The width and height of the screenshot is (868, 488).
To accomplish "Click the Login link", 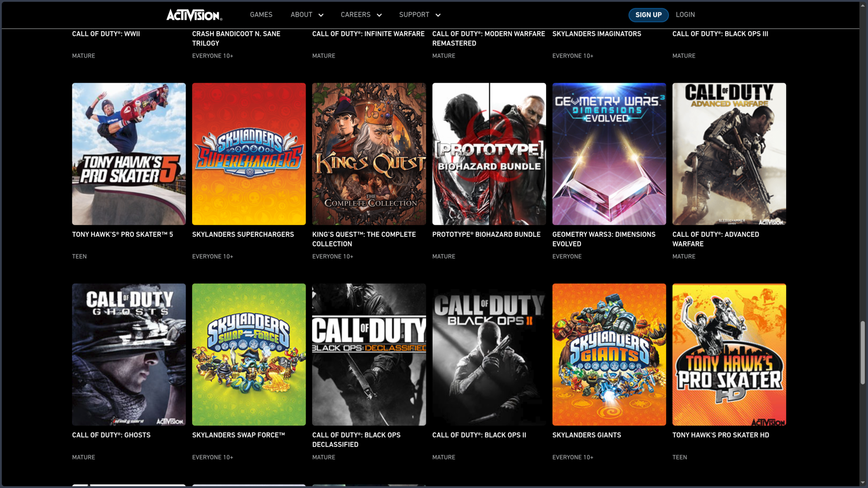I will (x=685, y=15).
